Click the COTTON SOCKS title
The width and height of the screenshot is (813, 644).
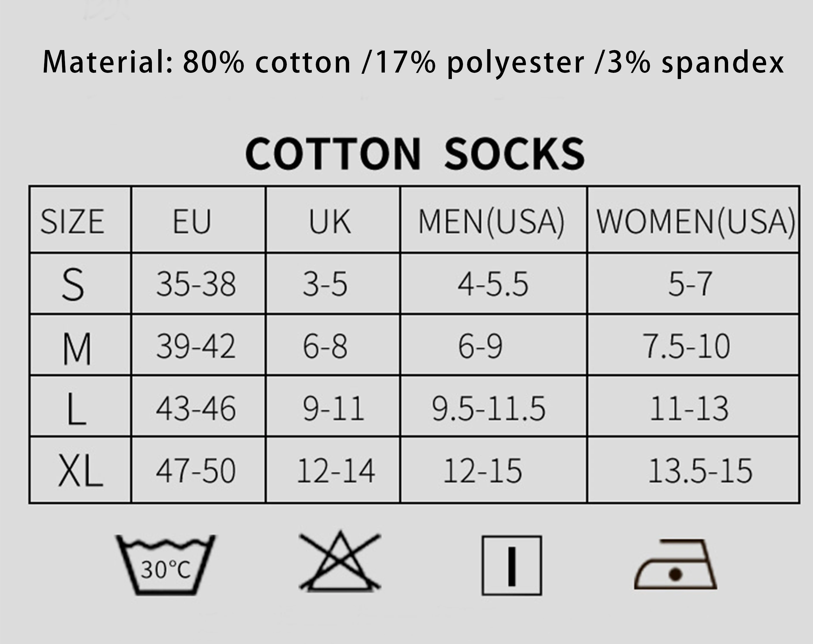point(415,154)
